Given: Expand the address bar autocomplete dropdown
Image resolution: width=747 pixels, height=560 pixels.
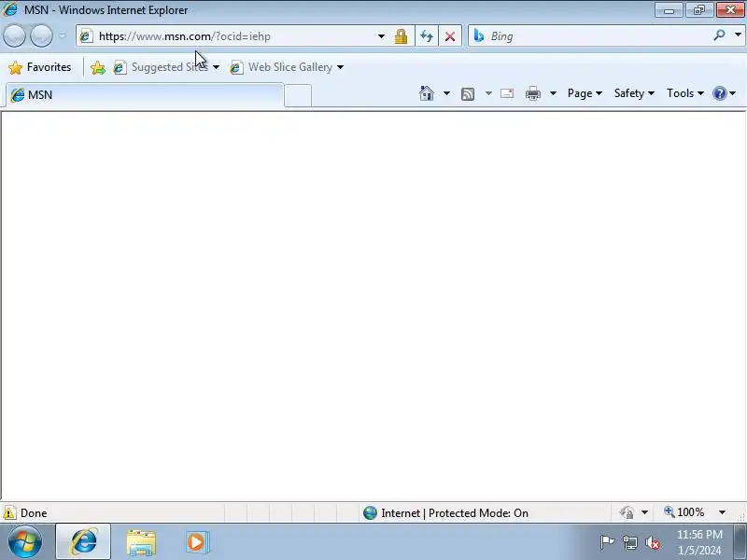Looking at the screenshot, I should coord(381,36).
